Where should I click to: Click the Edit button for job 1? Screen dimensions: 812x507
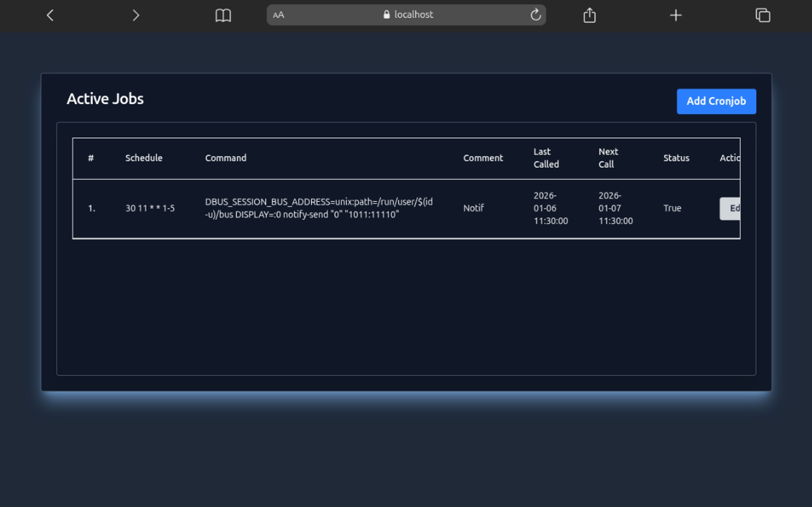730,209
